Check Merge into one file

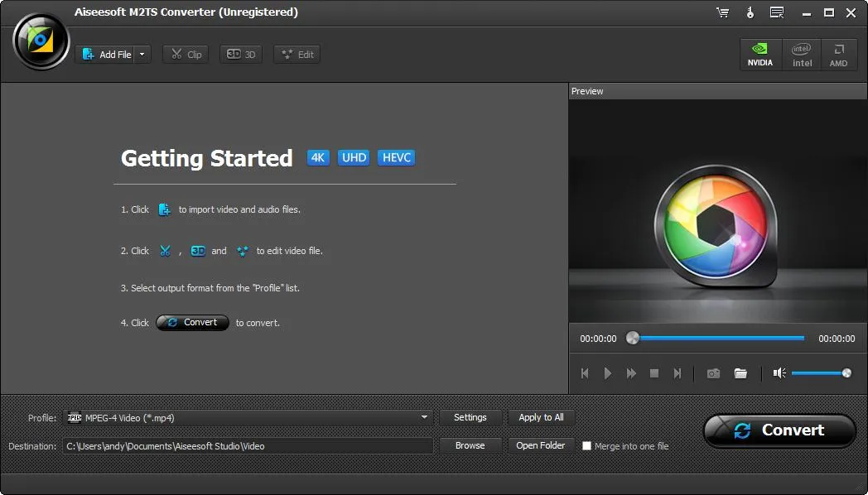[586, 446]
